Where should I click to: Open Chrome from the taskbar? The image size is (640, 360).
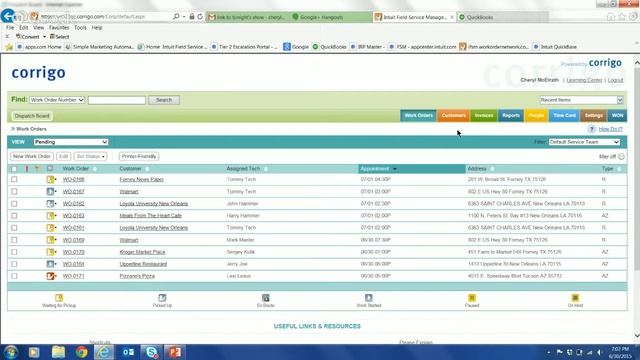pyautogui.click(x=81, y=352)
